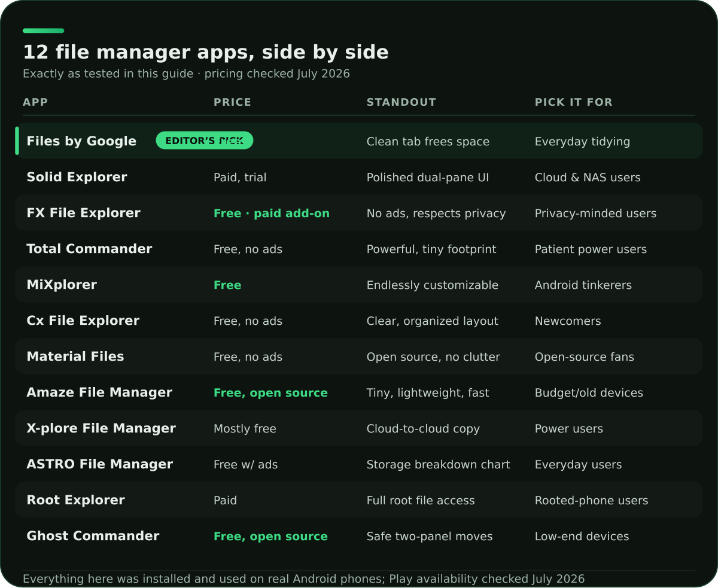The width and height of the screenshot is (718, 588).
Task: Click the footer note about real Android phones
Action: click(303, 578)
